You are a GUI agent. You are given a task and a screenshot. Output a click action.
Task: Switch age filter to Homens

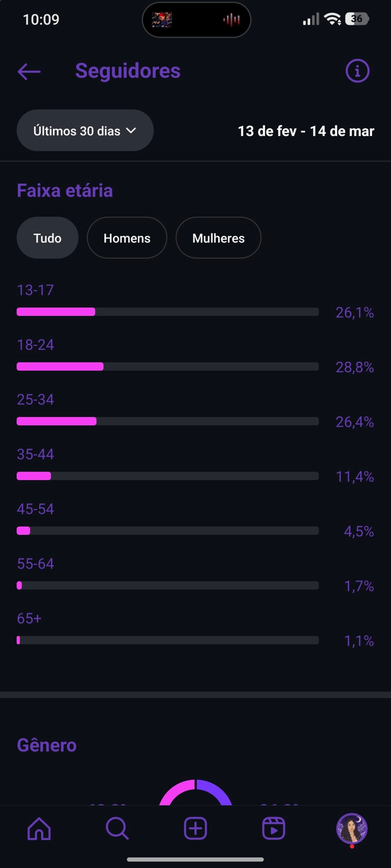click(x=127, y=238)
